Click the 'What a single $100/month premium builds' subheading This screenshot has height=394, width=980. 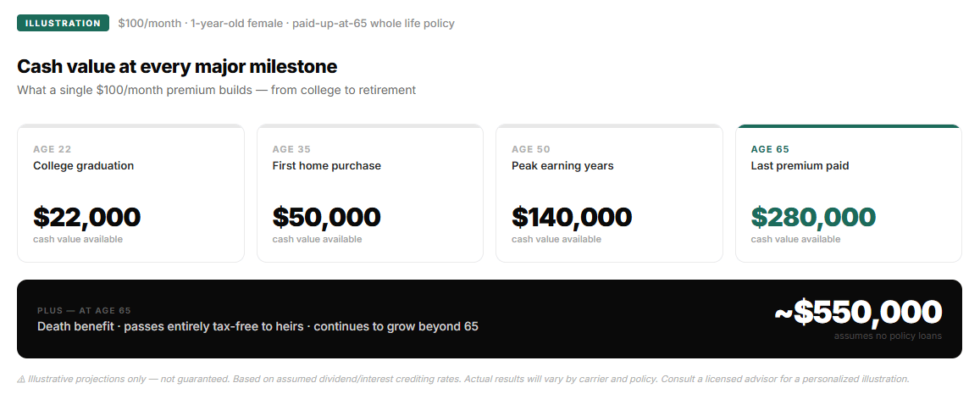pyautogui.click(x=216, y=90)
